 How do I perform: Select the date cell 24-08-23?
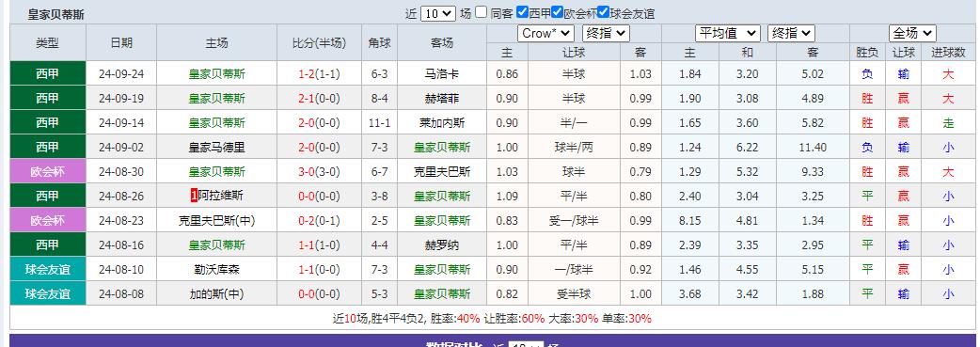pos(121,220)
